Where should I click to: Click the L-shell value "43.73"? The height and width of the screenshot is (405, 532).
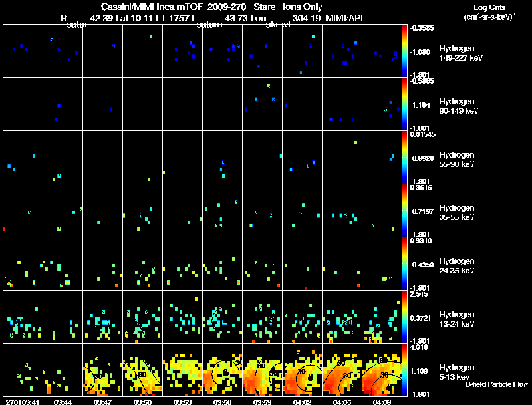click(236, 18)
